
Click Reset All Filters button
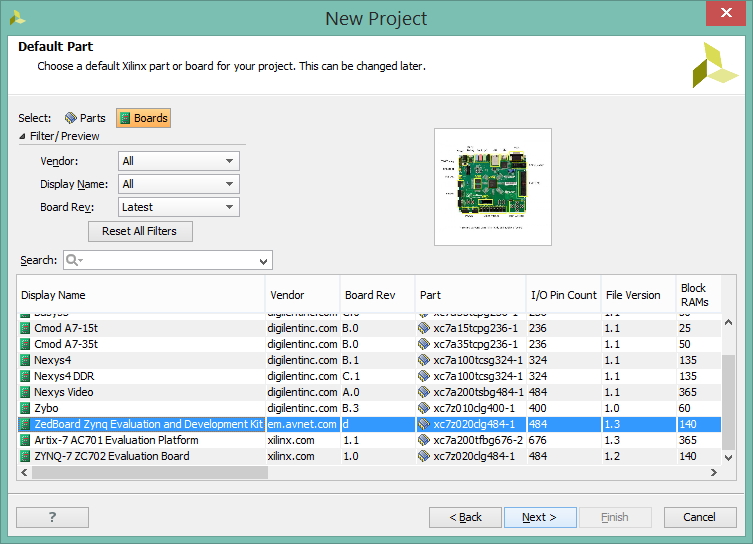coord(140,231)
